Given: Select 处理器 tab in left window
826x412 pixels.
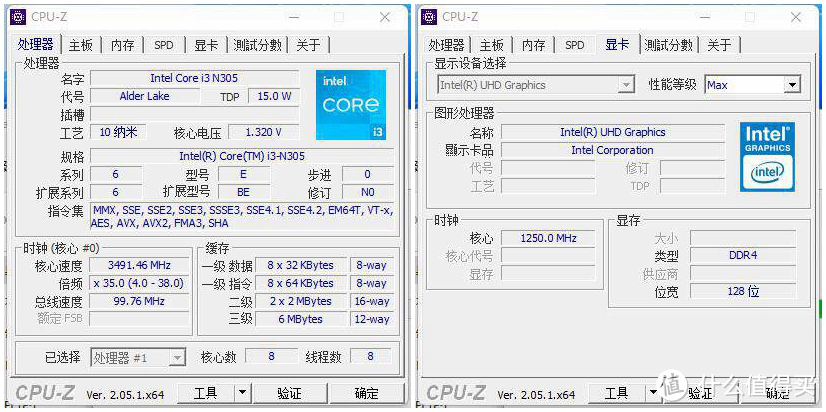Looking at the screenshot, I should pyautogui.click(x=36, y=44).
